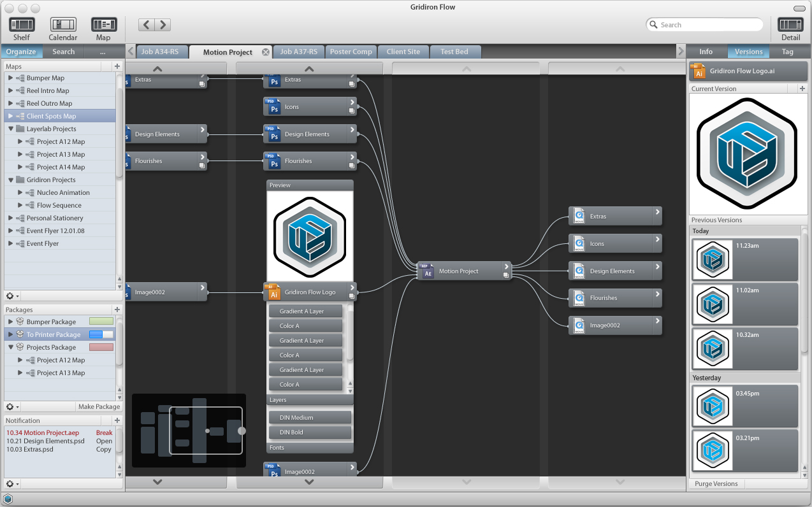Click the back navigation arrow

click(147, 25)
